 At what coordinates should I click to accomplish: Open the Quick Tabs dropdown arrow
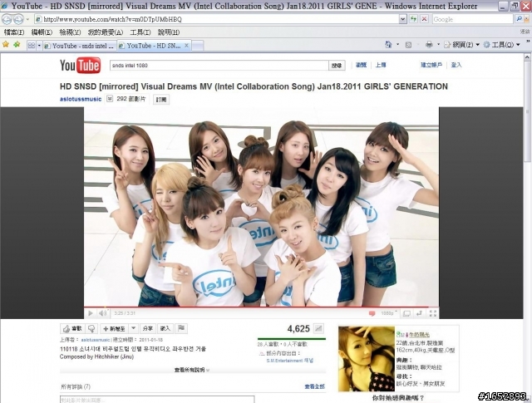point(39,45)
